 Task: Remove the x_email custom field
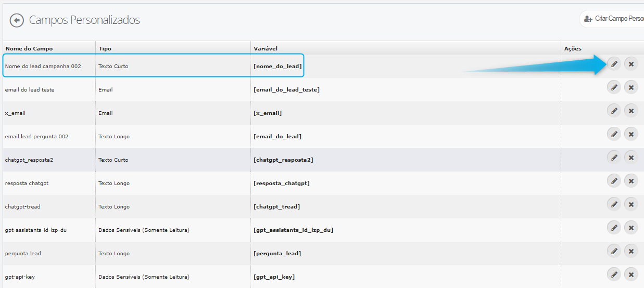631,110
